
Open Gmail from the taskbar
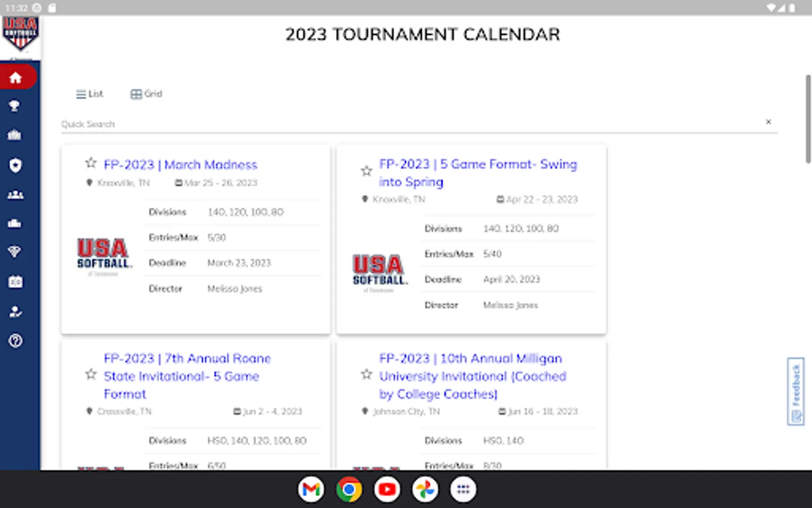pos(311,489)
